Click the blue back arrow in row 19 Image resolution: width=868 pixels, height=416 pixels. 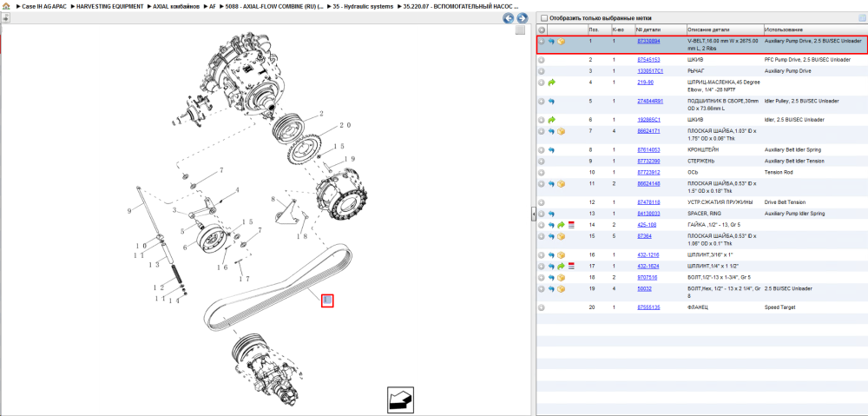(551, 289)
